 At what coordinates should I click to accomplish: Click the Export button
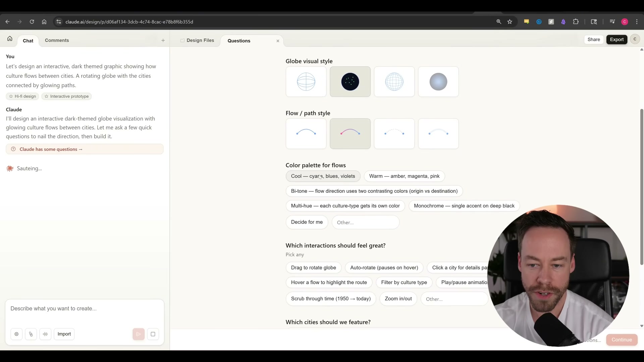click(x=617, y=39)
